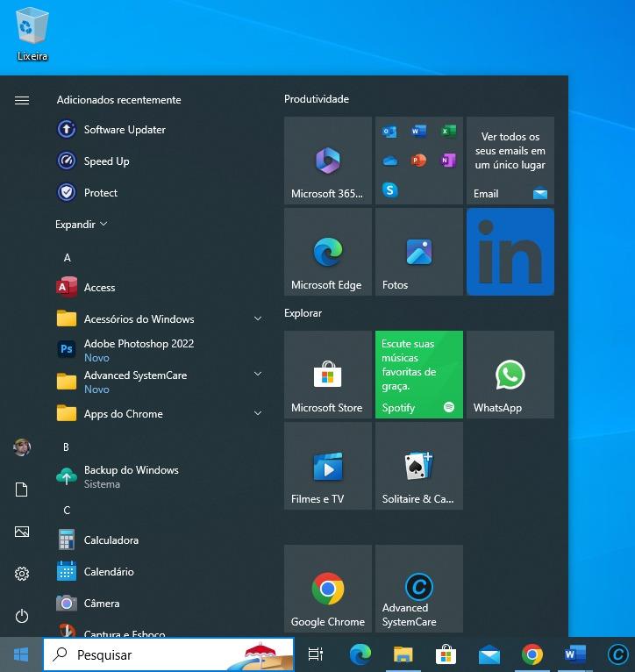This screenshot has height=672, width=635.
Task: Expand the recently added list
Action: pyautogui.click(x=81, y=224)
